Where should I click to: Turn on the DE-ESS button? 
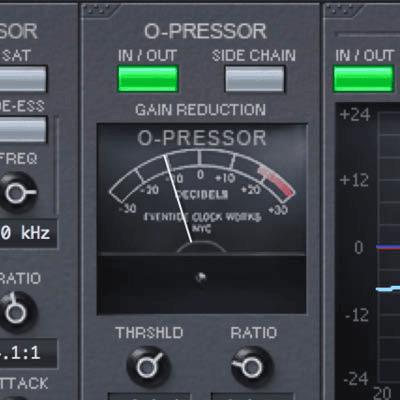tap(23, 129)
